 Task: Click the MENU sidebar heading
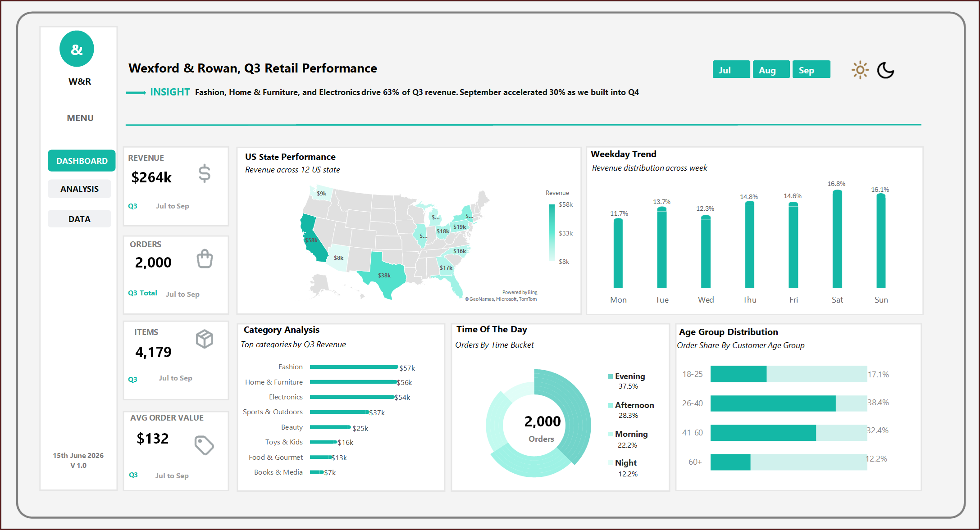80,118
